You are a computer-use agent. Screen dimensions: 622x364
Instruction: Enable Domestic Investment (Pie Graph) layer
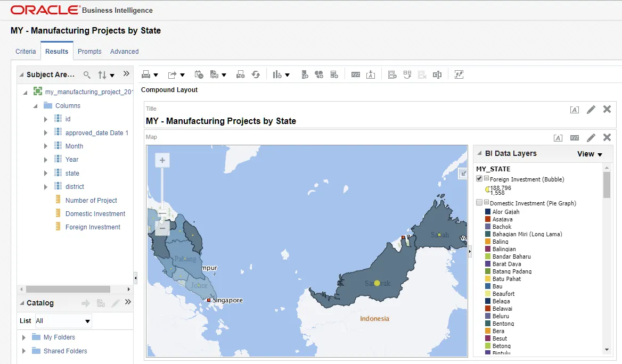pyautogui.click(x=479, y=203)
